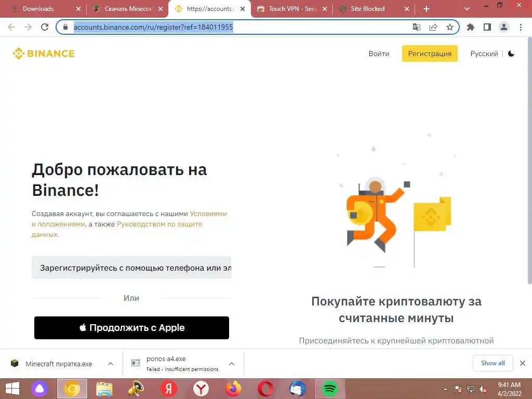Open Opera from the taskbar
Image resolution: width=532 pixels, height=399 pixels.
265,389
